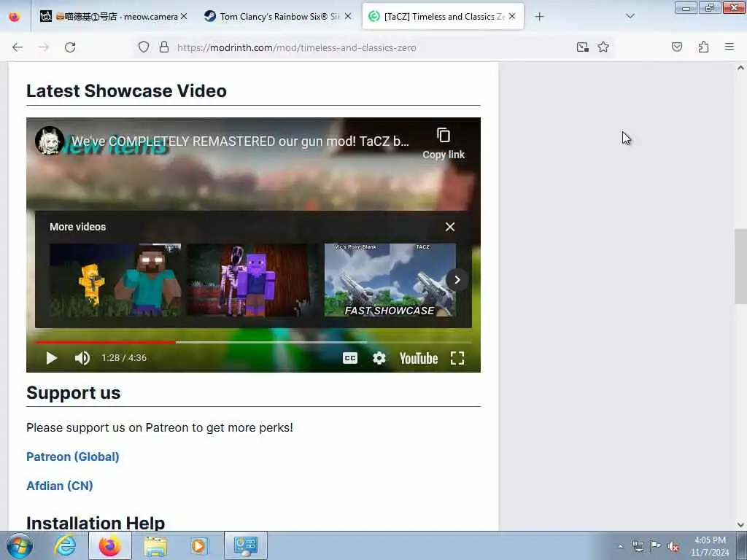Open the Windows Start menu
Viewport: 747px width, 560px height.
click(x=20, y=545)
